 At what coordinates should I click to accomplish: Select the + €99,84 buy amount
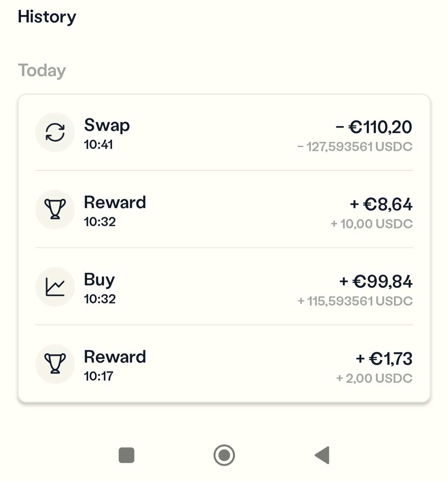coord(376,282)
